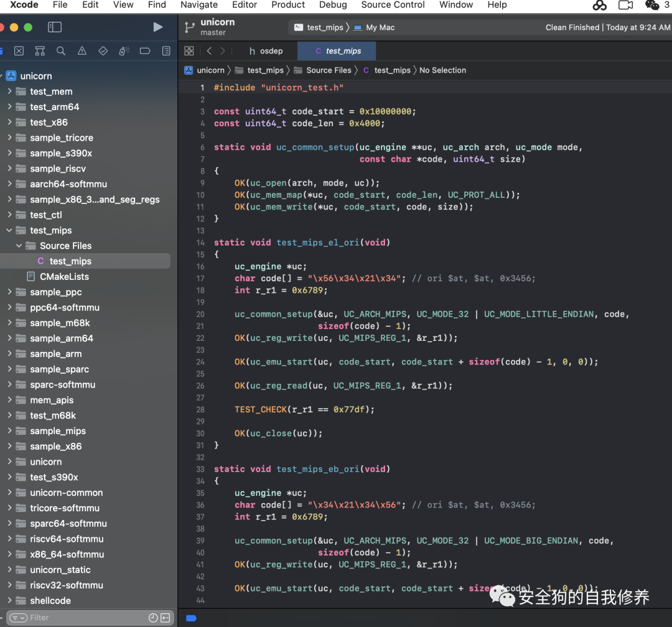Open the source control navigator icon
This screenshot has width=672, height=627.
coord(19,51)
